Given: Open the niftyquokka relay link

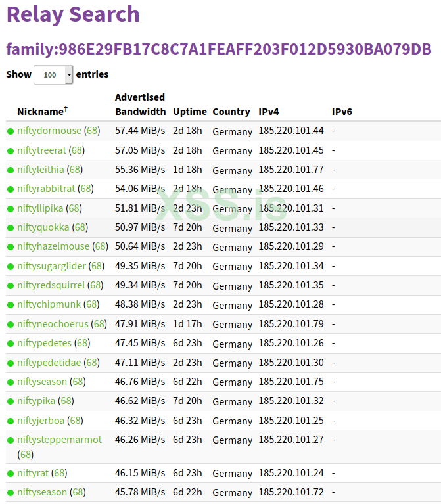Looking at the screenshot, I should point(43,227).
